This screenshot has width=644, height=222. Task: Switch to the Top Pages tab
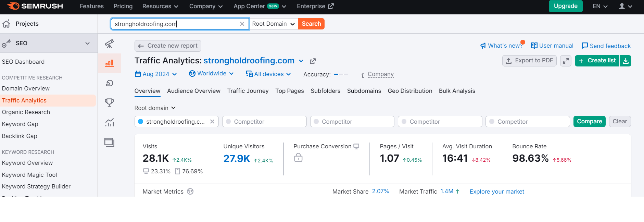[290, 91]
